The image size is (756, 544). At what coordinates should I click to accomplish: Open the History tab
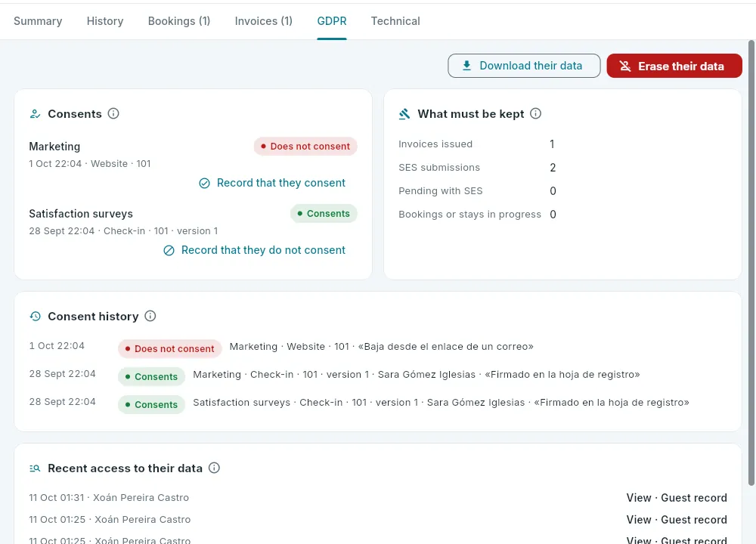(105, 21)
